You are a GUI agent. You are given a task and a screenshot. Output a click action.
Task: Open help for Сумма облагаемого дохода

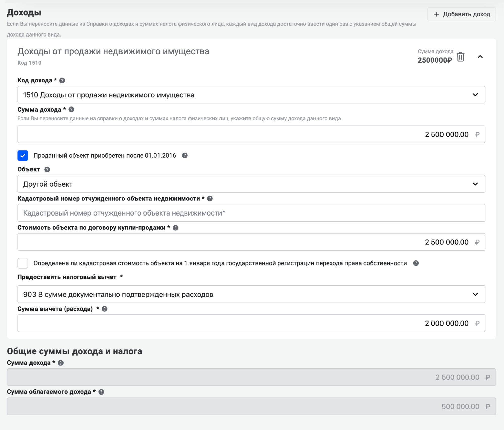101,392
